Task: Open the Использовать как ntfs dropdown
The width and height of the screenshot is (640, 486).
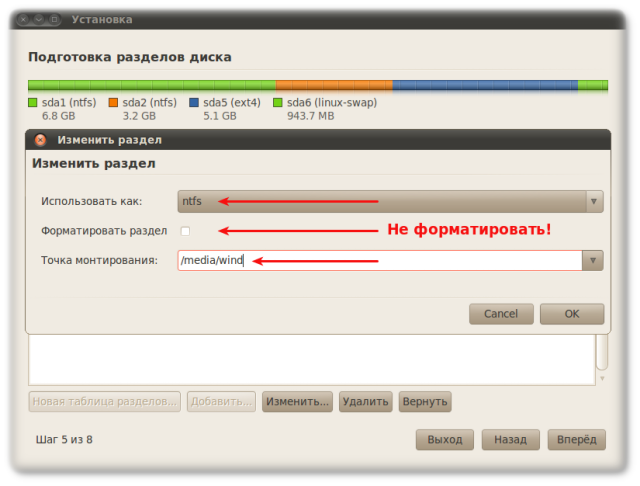Action: (x=390, y=201)
